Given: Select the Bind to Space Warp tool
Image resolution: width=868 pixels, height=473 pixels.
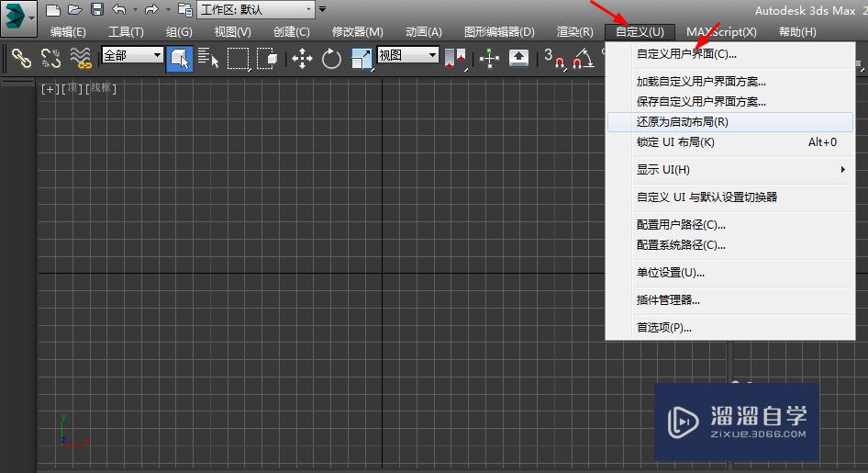Looking at the screenshot, I should [81, 58].
